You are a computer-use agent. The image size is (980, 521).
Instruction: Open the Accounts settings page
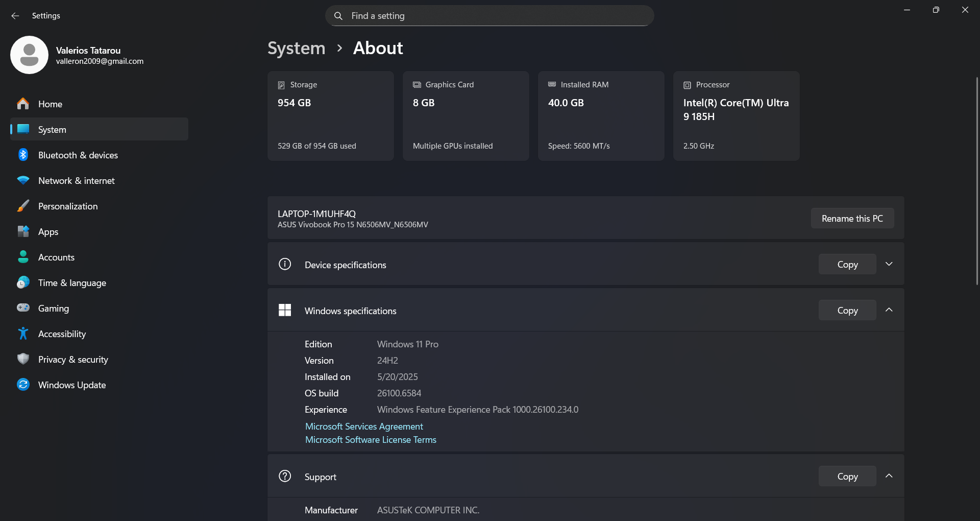click(x=99, y=257)
